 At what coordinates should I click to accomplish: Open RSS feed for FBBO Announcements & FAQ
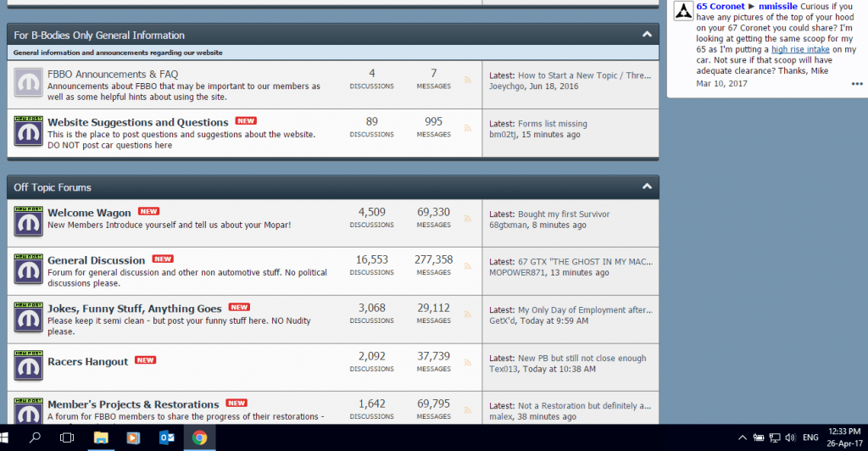coord(468,81)
